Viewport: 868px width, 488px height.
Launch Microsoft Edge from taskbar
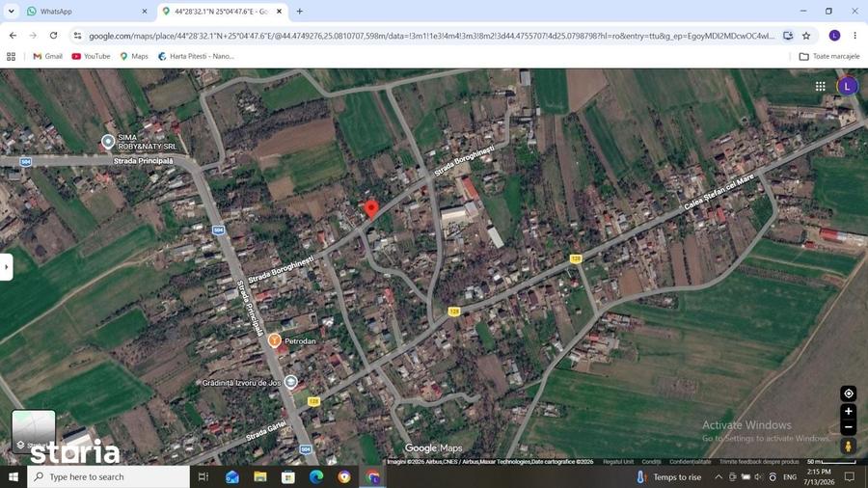coord(316,476)
